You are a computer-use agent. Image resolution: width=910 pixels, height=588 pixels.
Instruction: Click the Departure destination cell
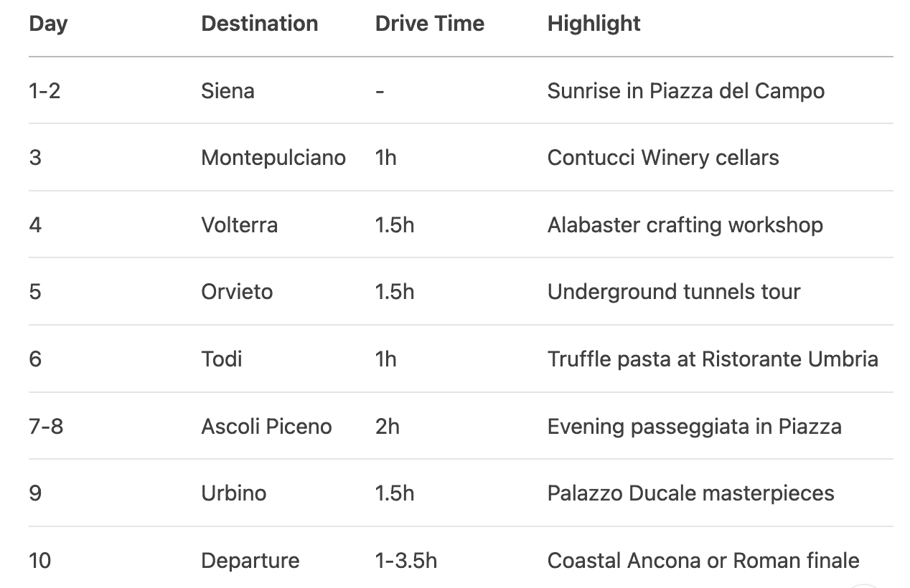tap(250, 561)
